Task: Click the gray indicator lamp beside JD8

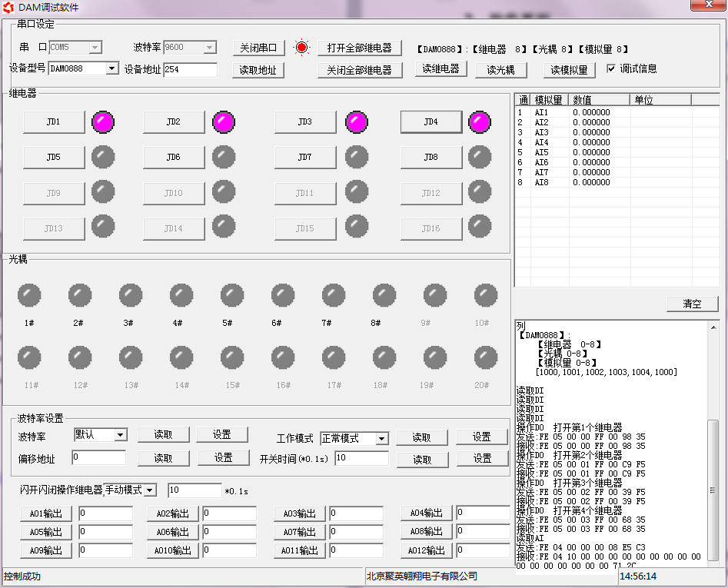Action: pyautogui.click(x=480, y=157)
